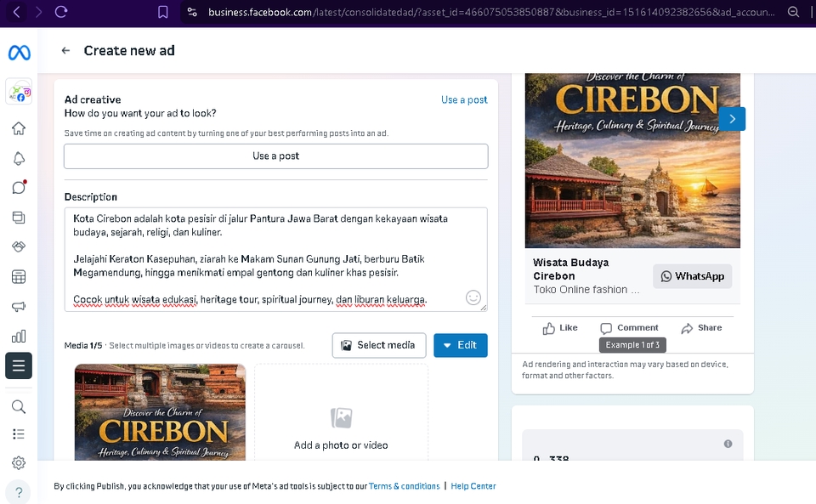Click the browser forward arrow
This screenshot has height=504, width=816.
(38, 12)
